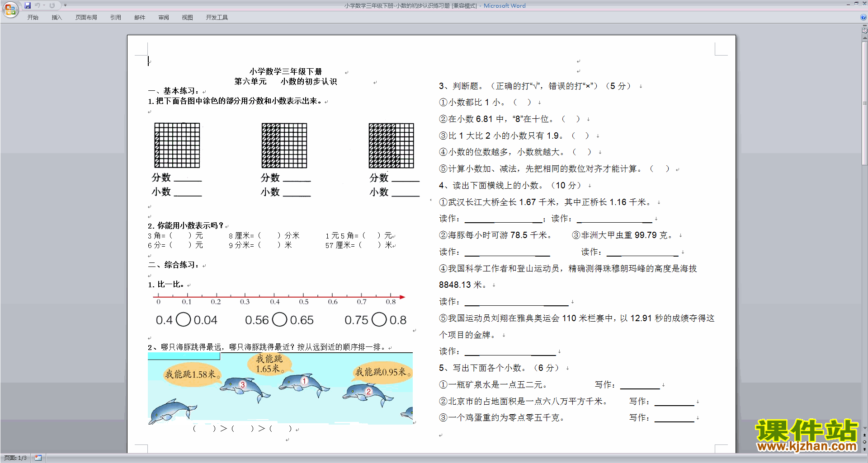Open the 插入 ribbon tab
Viewport: 868px width, 463px height.
[x=57, y=18]
